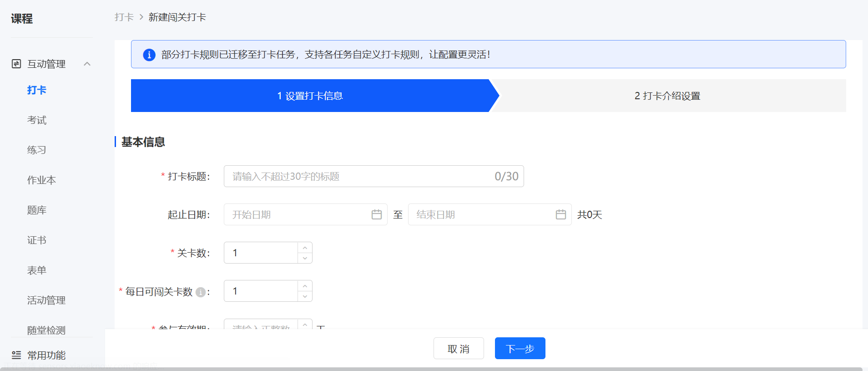Image resolution: width=868 pixels, height=371 pixels.
Task: Click the 打卡 breadcrumb link
Action: point(124,17)
